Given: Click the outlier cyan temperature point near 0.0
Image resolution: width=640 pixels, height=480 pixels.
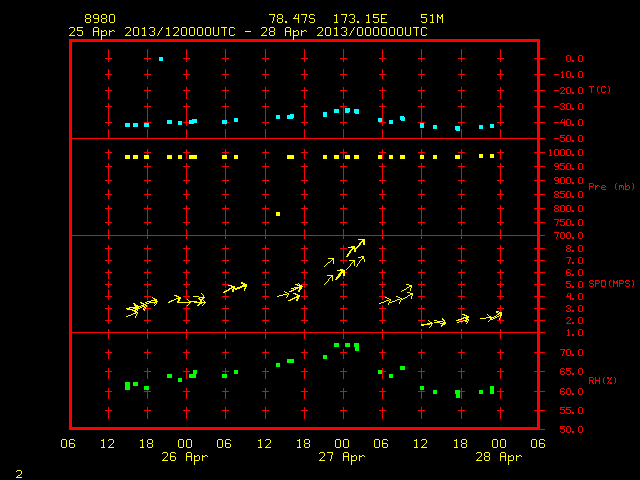Looking at the screenshot, I should [161, 59].
